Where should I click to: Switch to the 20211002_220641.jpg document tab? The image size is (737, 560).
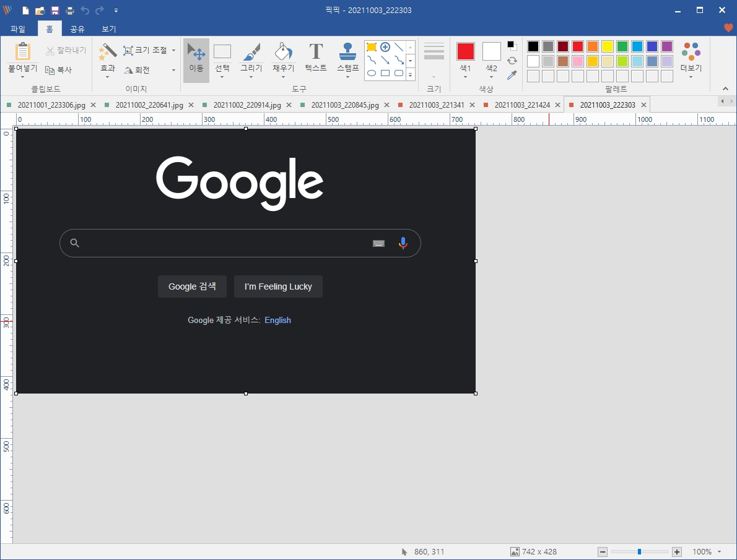click(149, 105)
